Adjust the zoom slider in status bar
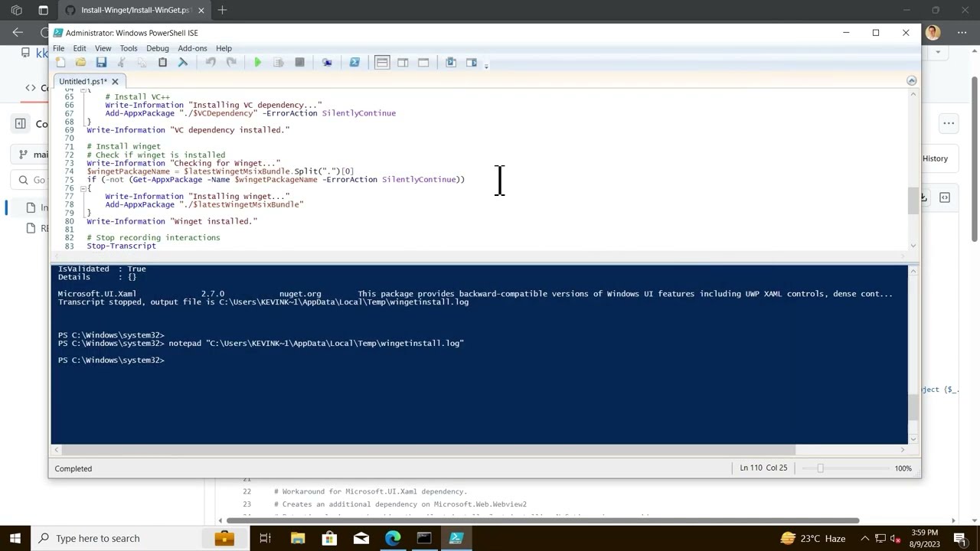 [820, 468]
